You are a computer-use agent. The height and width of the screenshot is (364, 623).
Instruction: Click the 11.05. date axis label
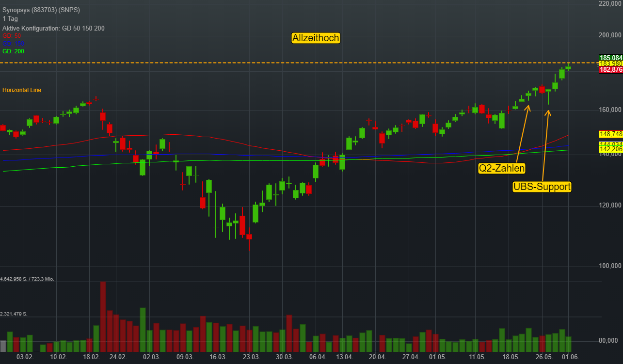[x=477, y=357]
